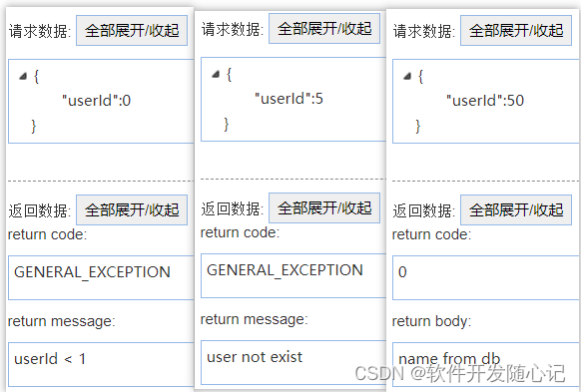Click "请求数据:" label in userId 5 panel
Image resolution: width=581 pixels, height=392 pixels.
point(233,29)
